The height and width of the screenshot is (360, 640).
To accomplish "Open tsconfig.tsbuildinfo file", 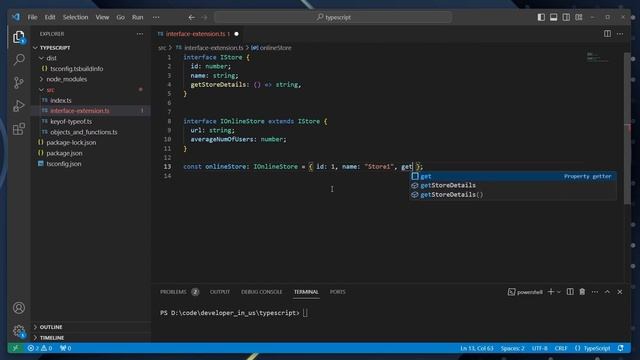I will pyautogui.click(x=76, y=69).
